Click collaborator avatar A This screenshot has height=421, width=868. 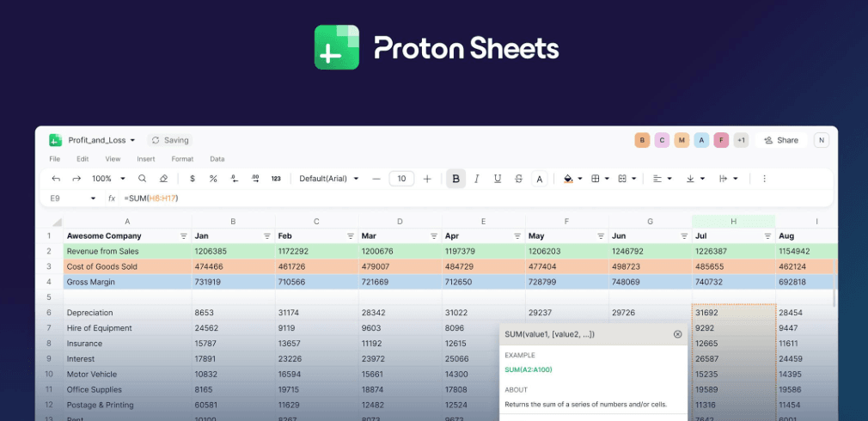(701, 141)
